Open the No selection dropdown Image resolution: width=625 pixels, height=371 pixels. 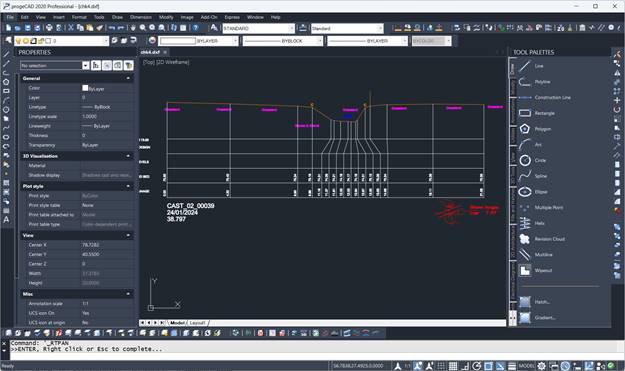pos(55,65)
